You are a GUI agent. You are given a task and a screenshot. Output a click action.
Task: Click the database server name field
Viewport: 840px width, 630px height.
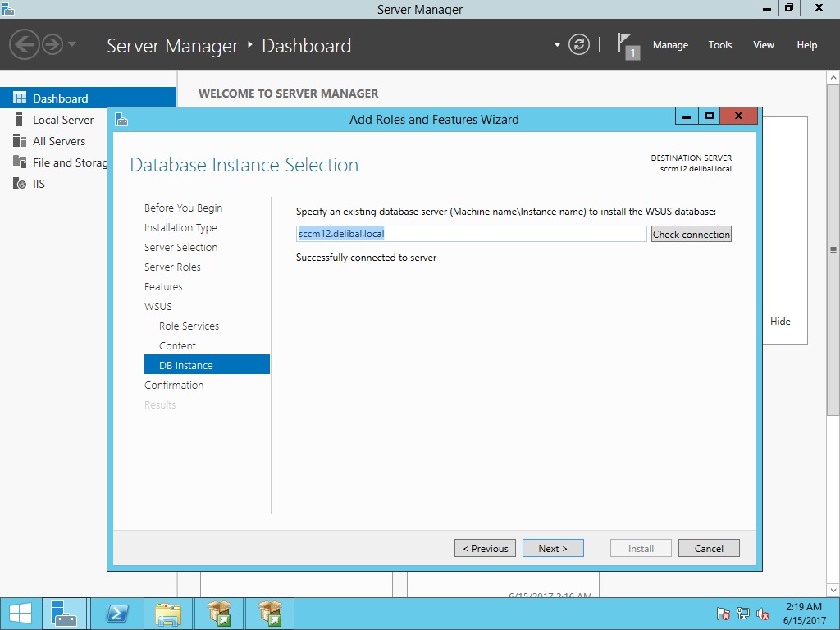pos(472,234)
